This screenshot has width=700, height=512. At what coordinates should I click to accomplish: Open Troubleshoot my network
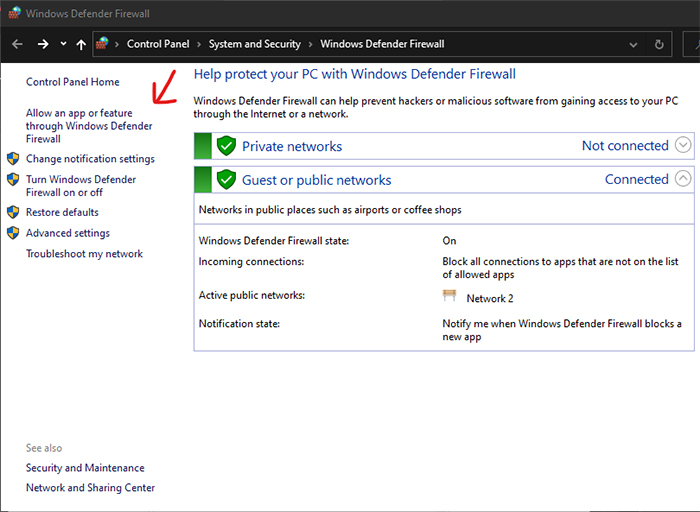pyautogui.click(x=84, y=254)
